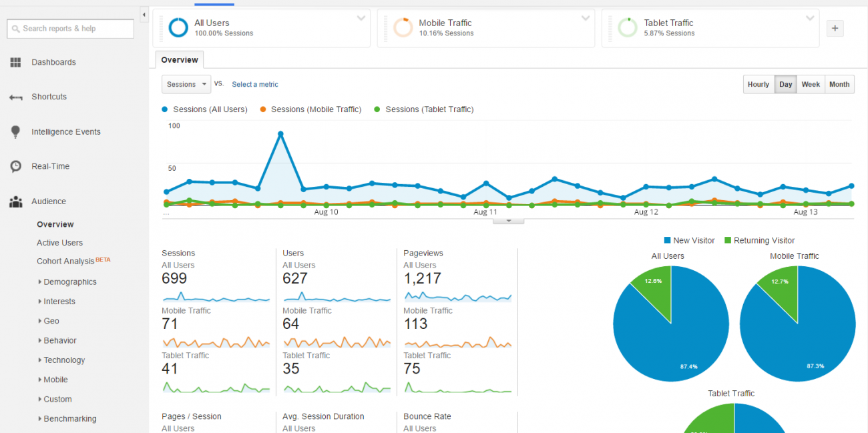Open Audience Overview report link

(55, 225)
